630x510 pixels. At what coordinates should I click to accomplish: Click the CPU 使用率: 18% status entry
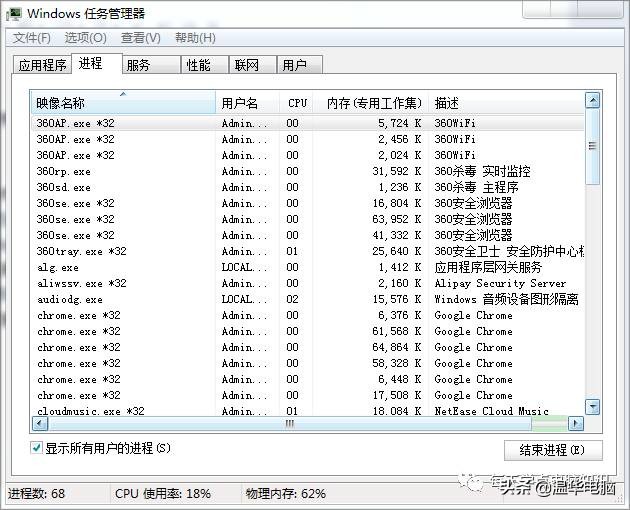(163, 494)
